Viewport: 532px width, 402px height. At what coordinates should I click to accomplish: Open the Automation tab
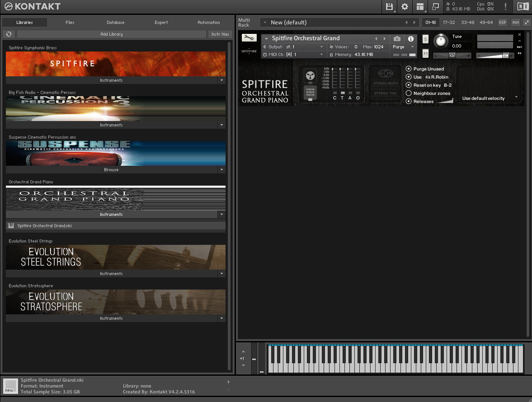pyautogui.click(x=209, y=23)
